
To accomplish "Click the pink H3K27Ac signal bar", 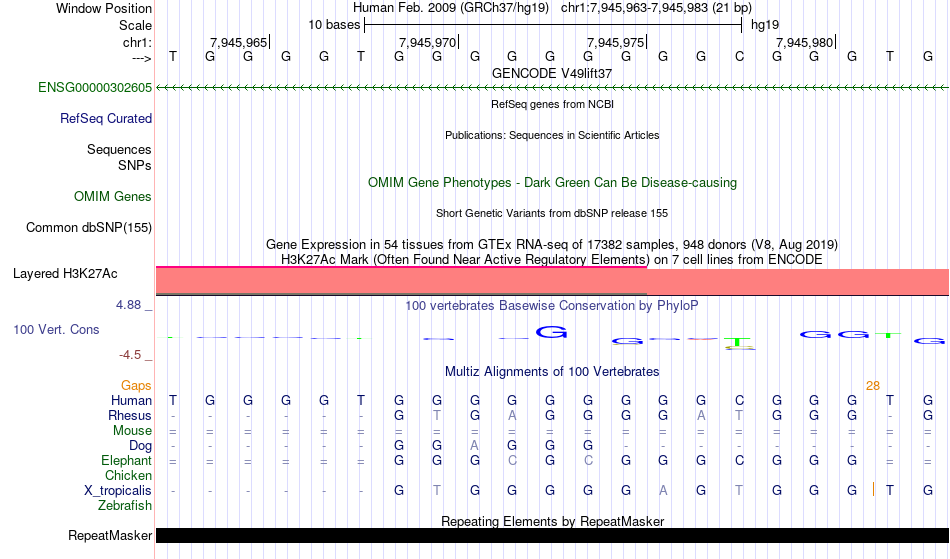I will tap(552, 282).
